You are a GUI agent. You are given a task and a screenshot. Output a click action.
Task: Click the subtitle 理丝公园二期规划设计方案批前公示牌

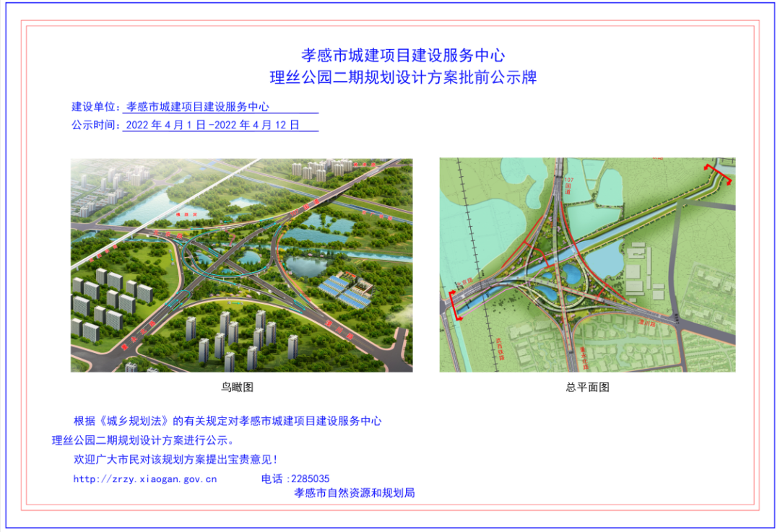click(402, 77)
